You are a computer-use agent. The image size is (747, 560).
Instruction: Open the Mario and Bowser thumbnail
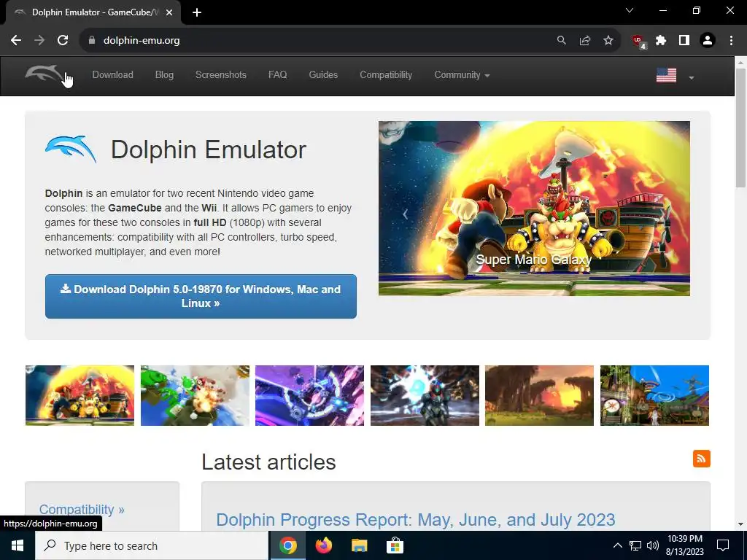pyautogui.click(x=80, y=395)
